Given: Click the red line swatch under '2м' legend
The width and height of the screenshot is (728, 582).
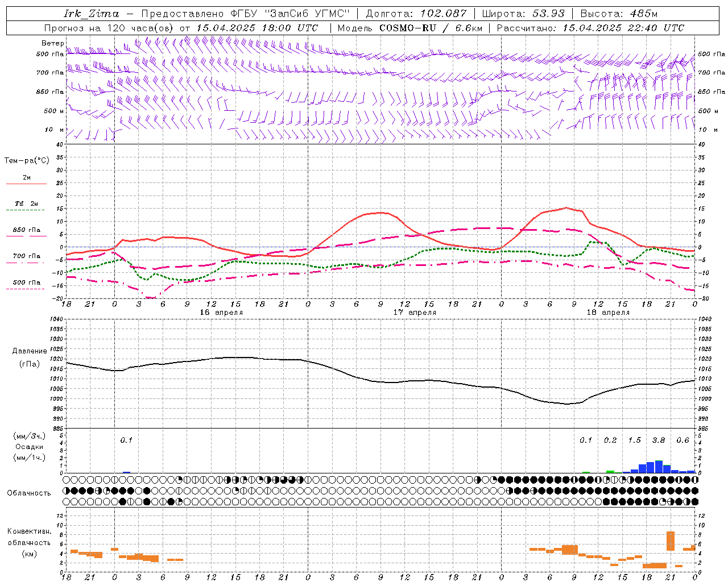Looking at the screenshot, I should pyautogui.click(x=26, y=184).
